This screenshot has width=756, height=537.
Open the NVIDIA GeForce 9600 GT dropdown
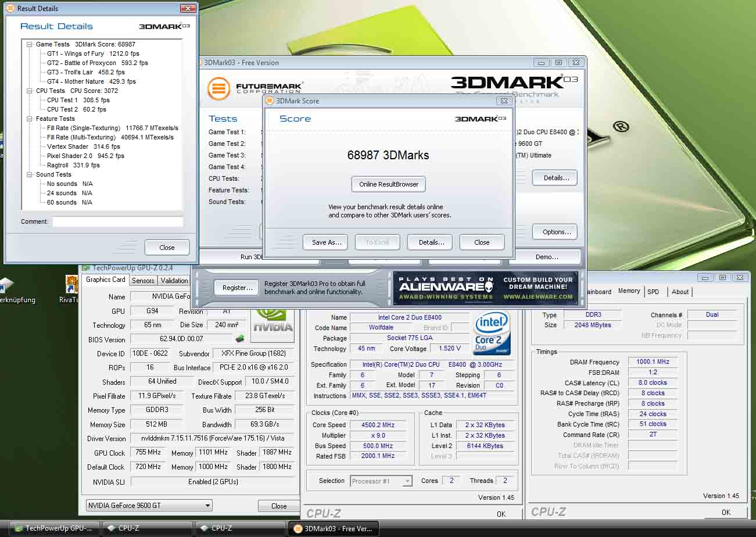[149, 506]
